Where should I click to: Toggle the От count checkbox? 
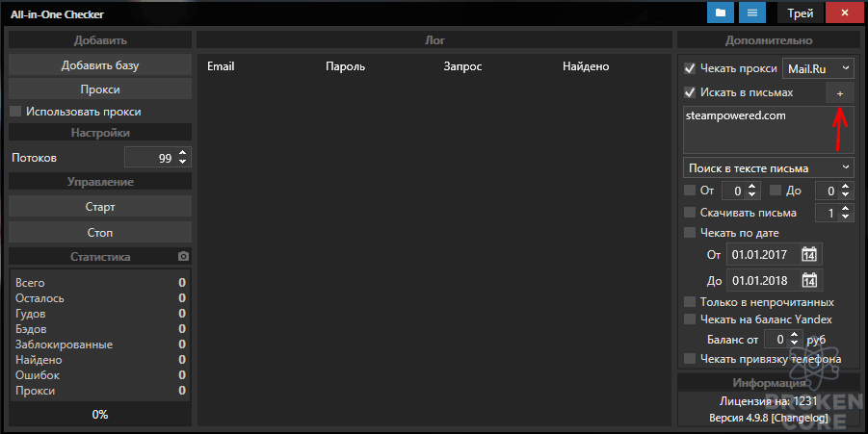[690, 191]
